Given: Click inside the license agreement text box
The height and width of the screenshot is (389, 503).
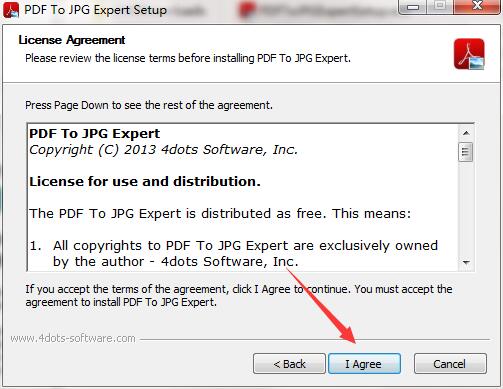Looking at the screenshot, I should point(243,197).
